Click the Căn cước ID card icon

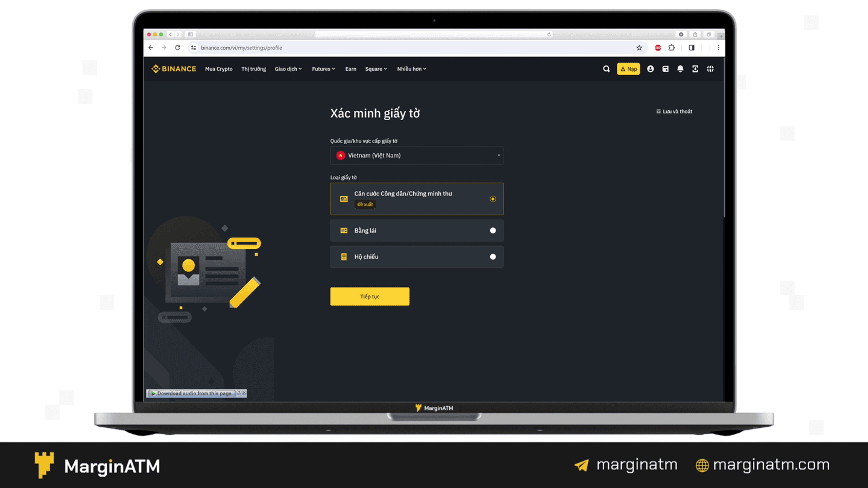[x=344, y=199]
